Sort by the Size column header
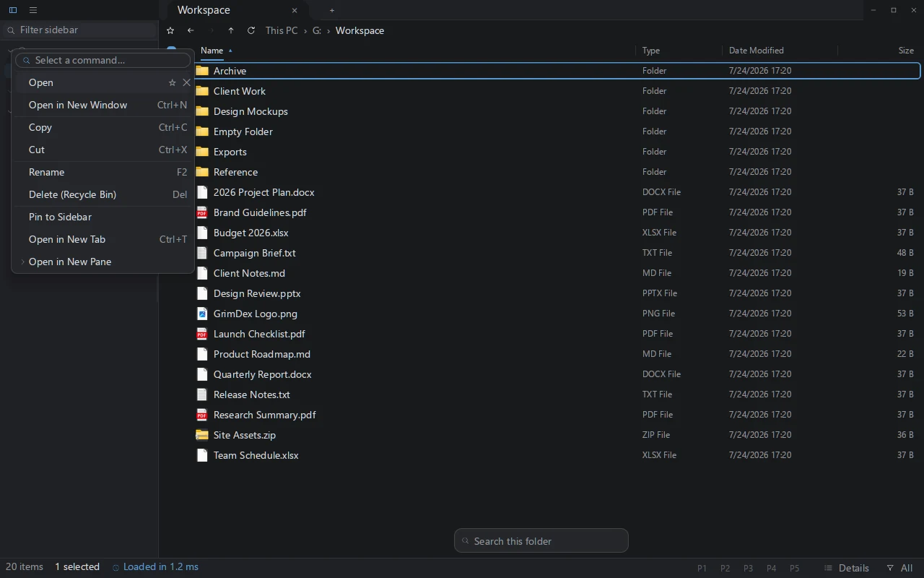The width and height of the screenshot is (924, 578). (x=906, y=51)
